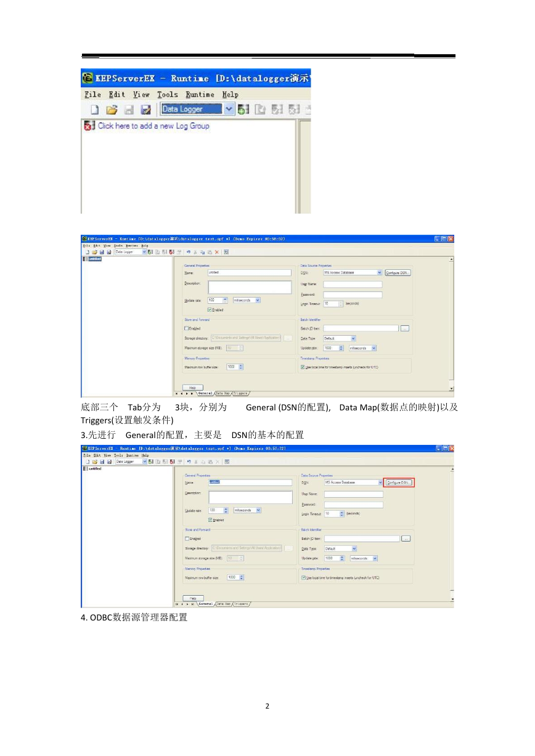Select the General tab in the middle screenshot
Image resolution: width=535 pixels, height=756 pixels.
[205, 392]
